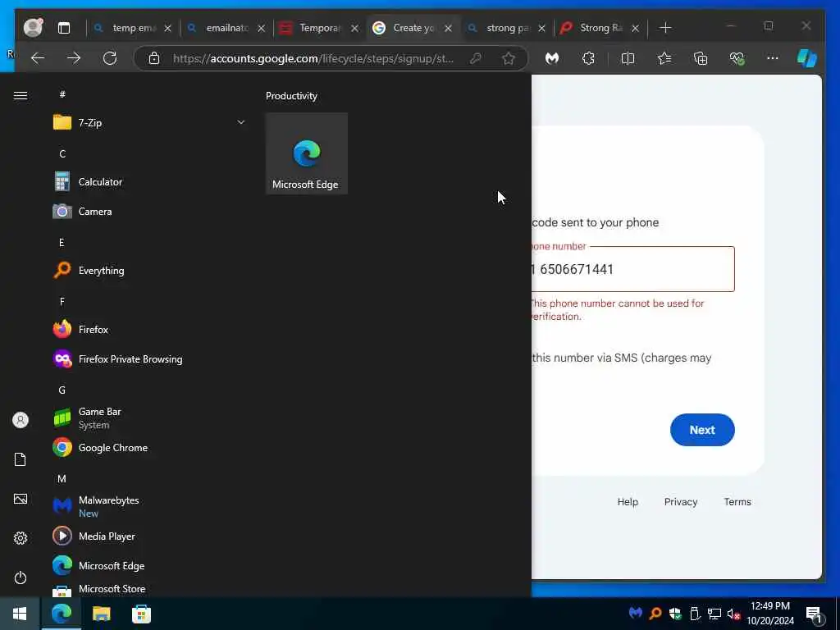This screenshot has height=630, width=840.
Task: Click Malwarebytes icon in system tray
Action: tap(636, 613)
